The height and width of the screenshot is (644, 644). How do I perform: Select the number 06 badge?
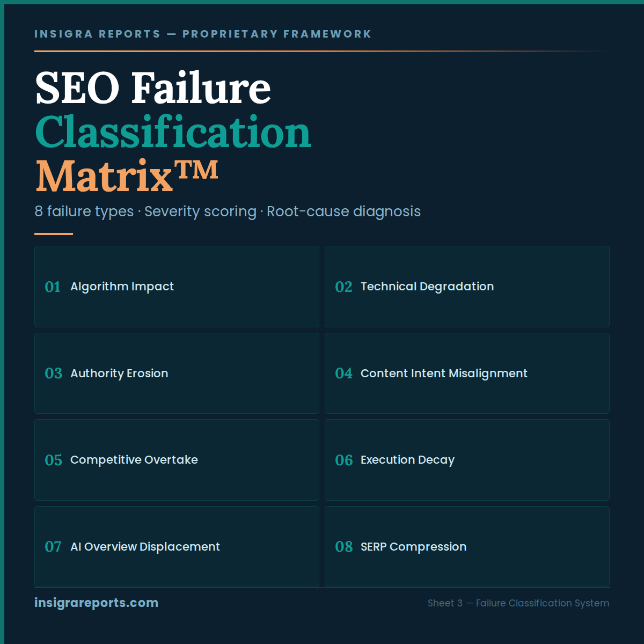343,460
